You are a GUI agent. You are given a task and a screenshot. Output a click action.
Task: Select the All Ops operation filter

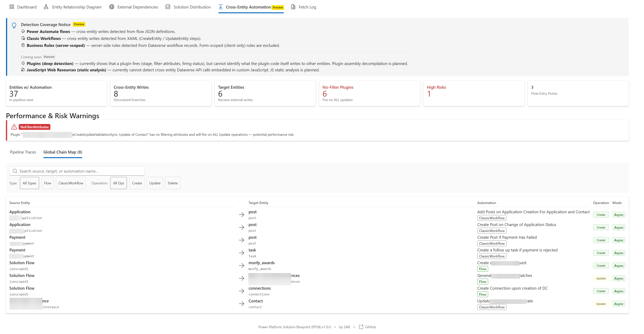pos(118,183)
